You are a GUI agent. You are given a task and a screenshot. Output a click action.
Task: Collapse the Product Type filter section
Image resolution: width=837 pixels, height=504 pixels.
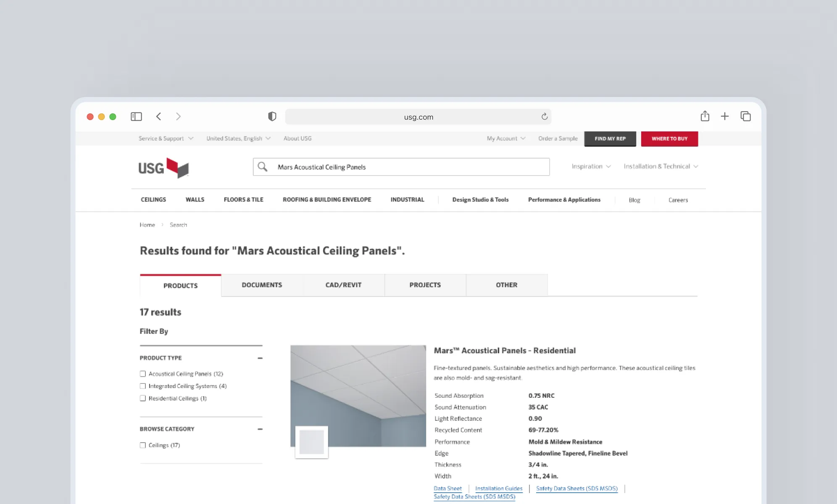(x=260, y=358)
